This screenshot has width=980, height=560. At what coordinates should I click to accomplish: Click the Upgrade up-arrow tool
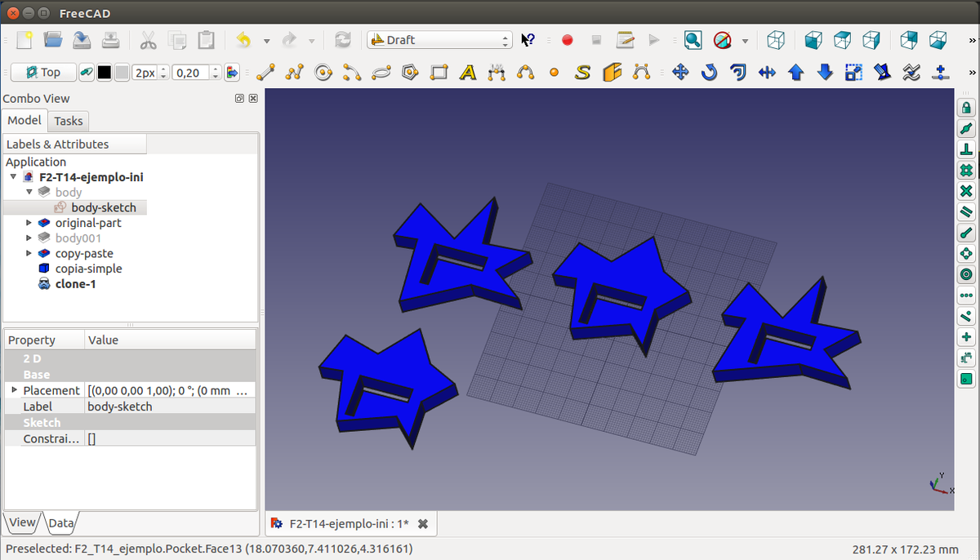point(796,73)
